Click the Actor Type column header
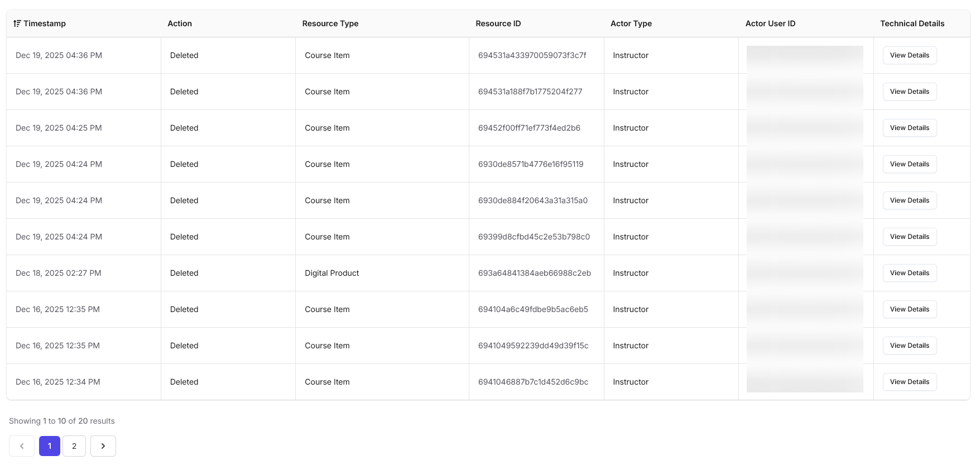Viewport: 980px width, 465px height. point(631,23)
